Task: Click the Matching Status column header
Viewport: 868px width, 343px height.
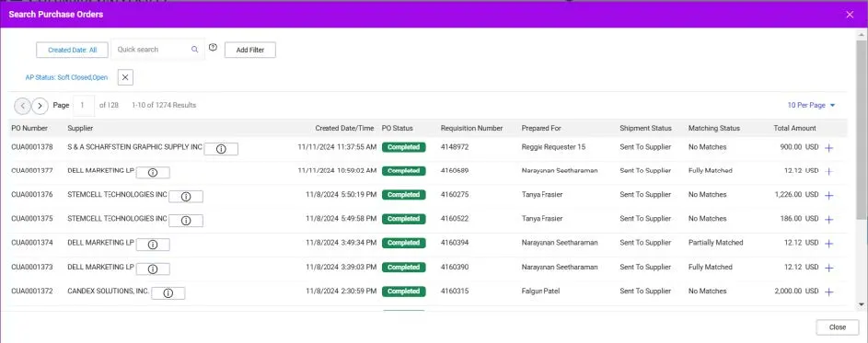Action: click(x=714, y=129)
